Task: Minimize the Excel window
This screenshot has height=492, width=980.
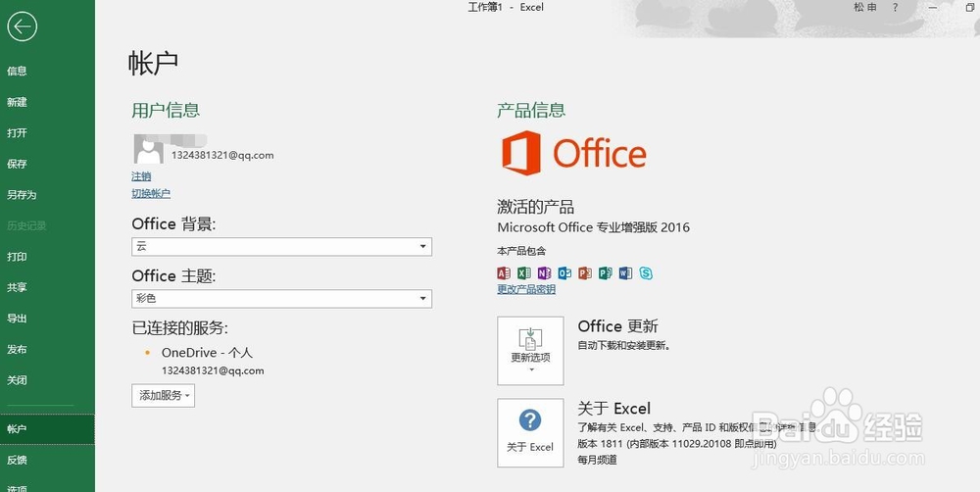Action: [933, 8]
